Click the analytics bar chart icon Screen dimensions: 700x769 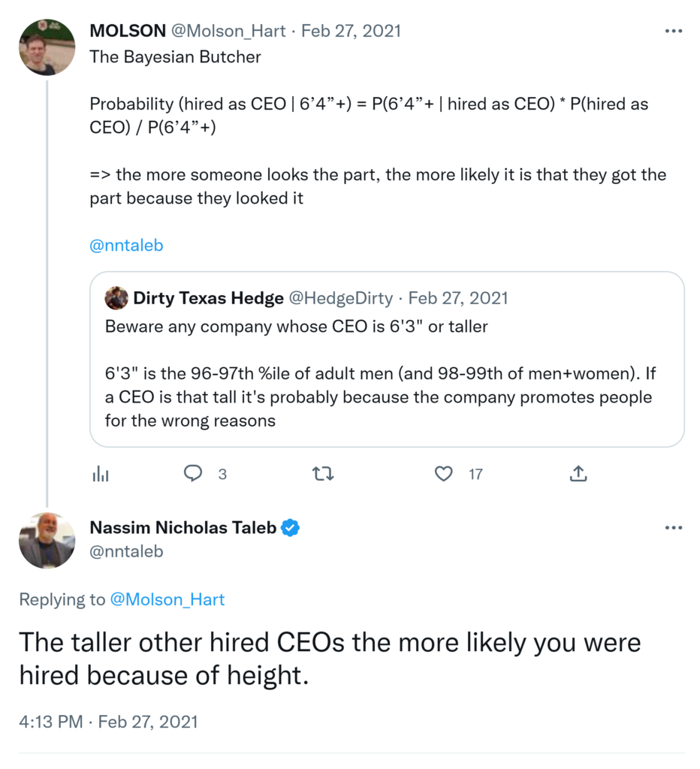point(100,474)
